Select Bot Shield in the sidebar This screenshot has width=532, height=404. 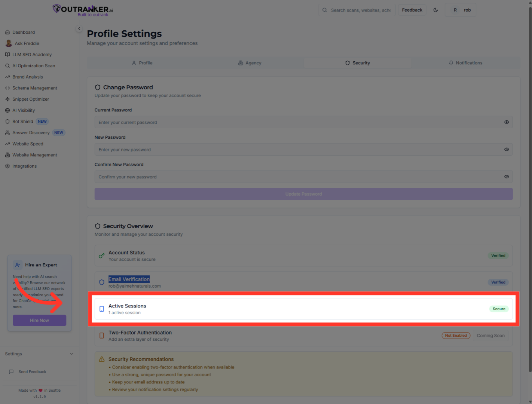coord(22,121)
